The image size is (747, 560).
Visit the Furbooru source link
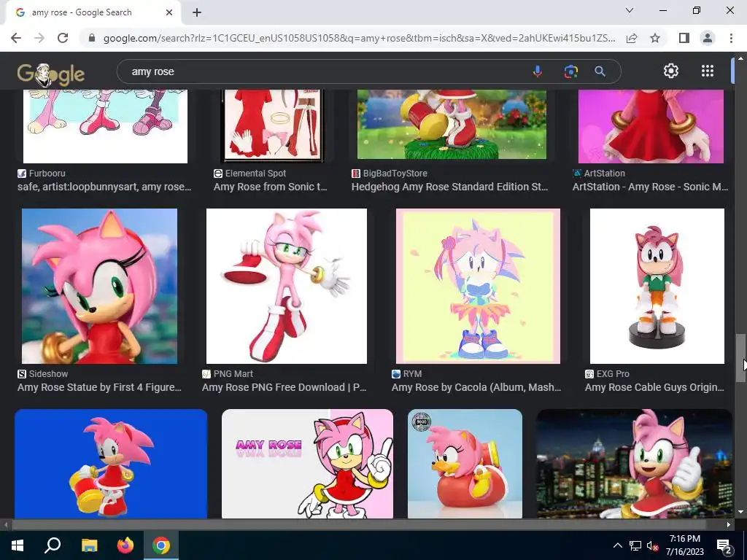(42, 174)
